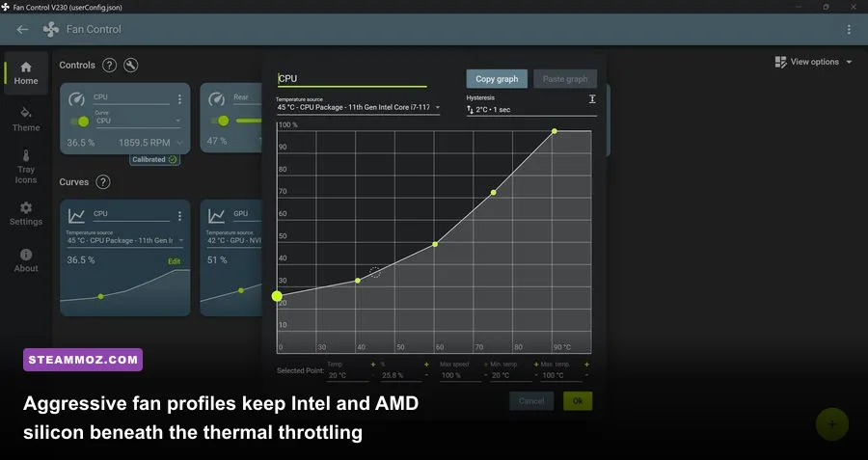
Task: Click the Min. temp field showing 20 °C
Action: coord(511,375)
